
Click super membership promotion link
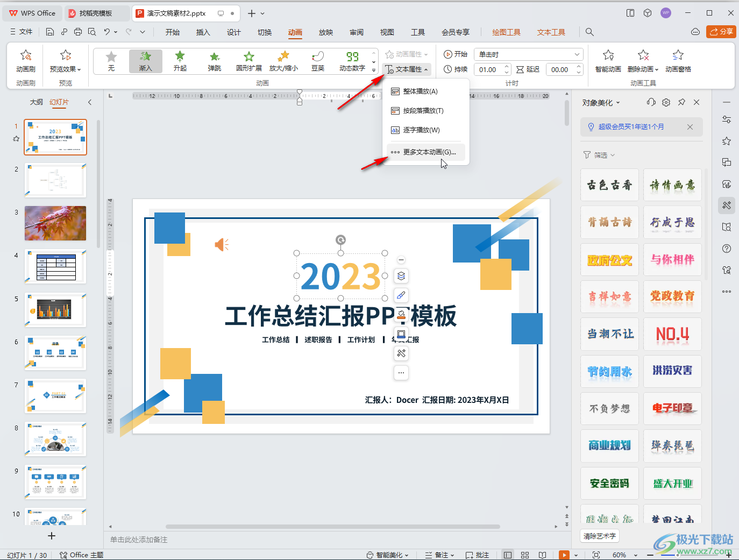click(x=631, y=127)
